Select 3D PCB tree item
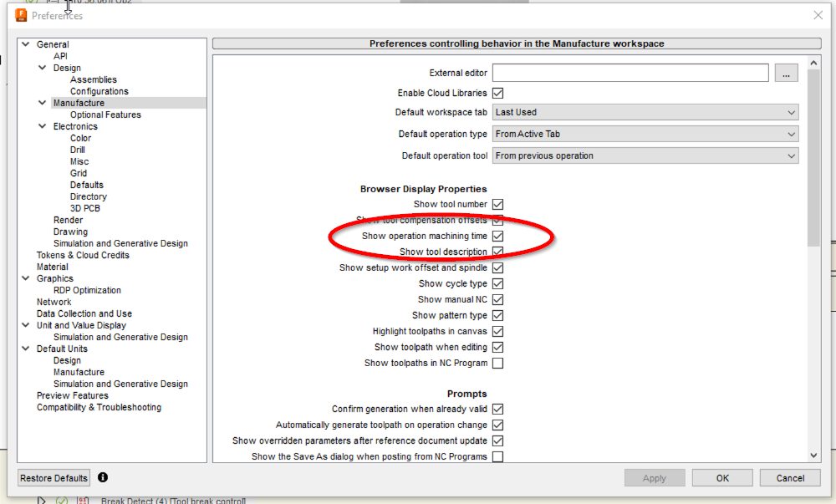Screen dimensions: 836x504 (84, 208)
